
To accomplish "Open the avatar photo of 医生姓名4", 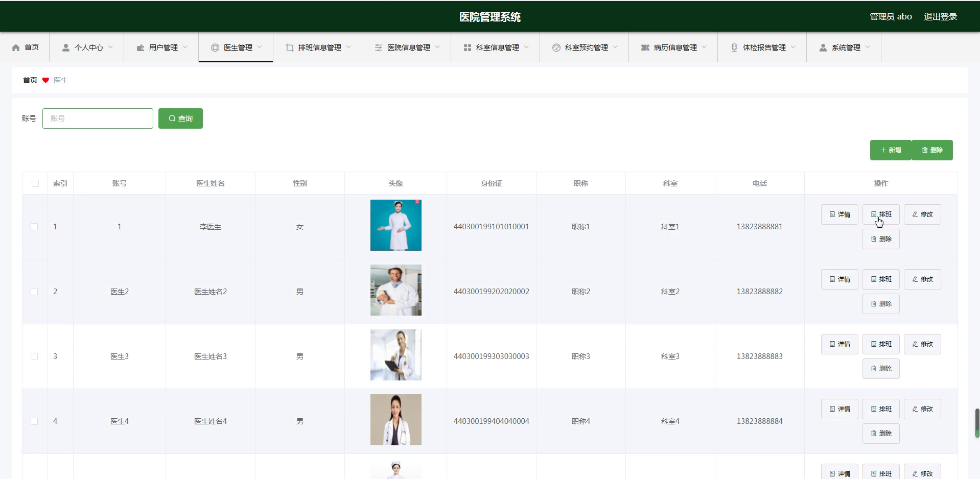I will click(396, 420).
